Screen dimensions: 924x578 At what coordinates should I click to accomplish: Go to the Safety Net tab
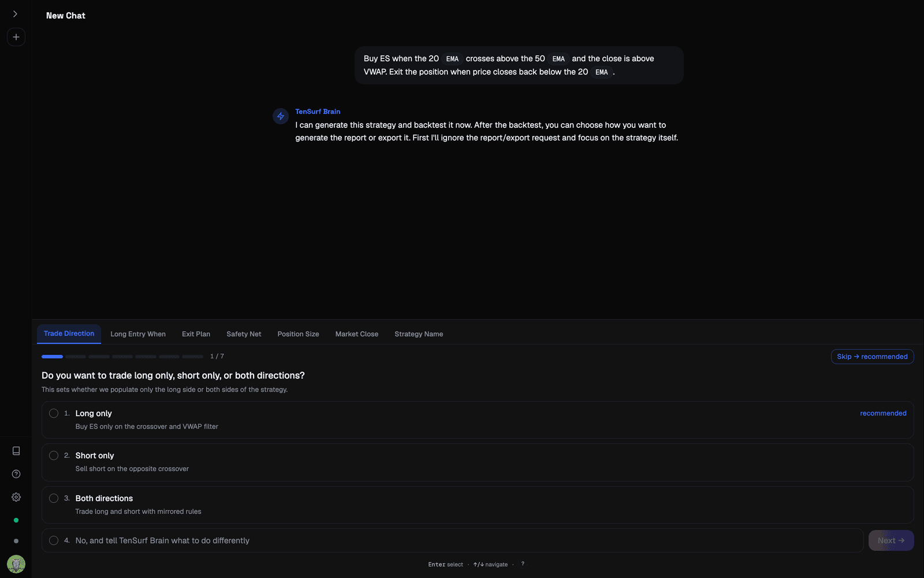click(x=244, y=334)
